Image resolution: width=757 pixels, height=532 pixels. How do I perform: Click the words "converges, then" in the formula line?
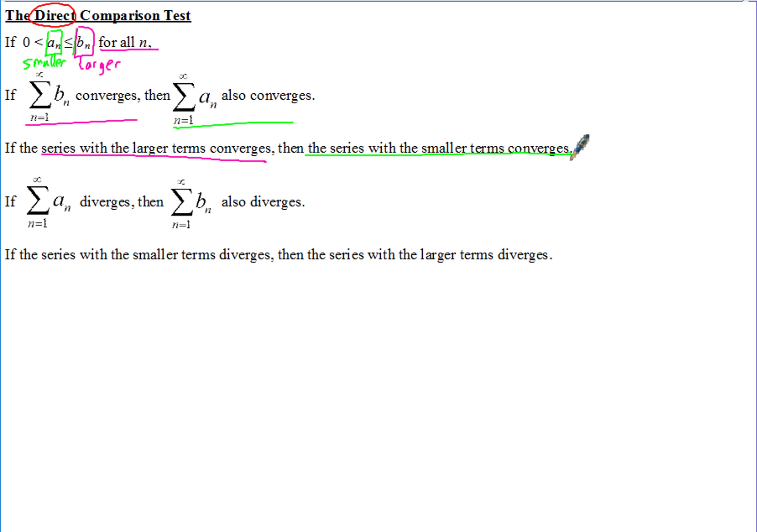(x=123, y=96)
